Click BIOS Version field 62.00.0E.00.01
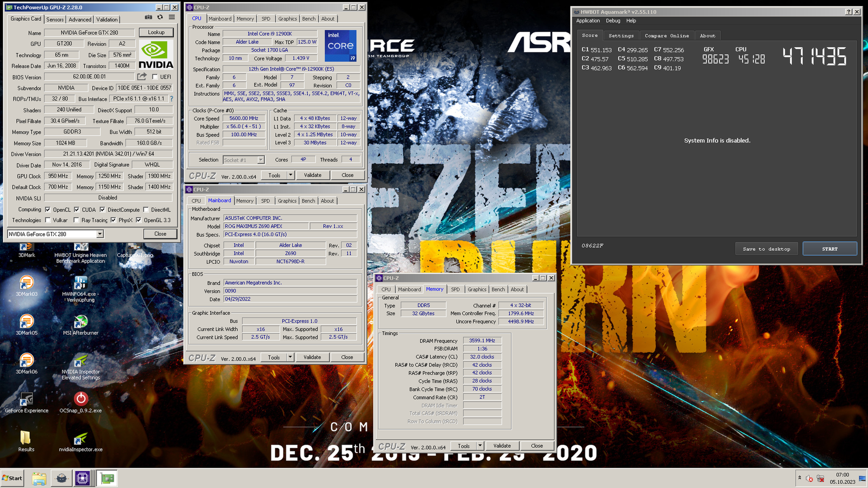 pyautogui.click(x=90, y=77)
